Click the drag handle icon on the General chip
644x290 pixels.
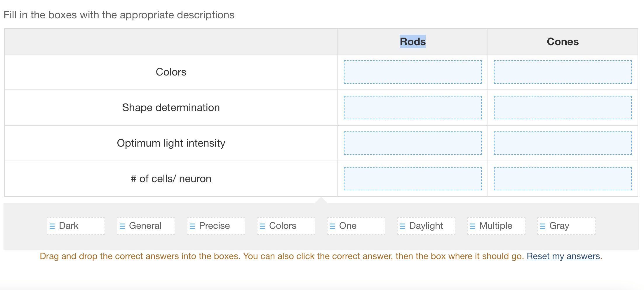(x=123, y=226)
